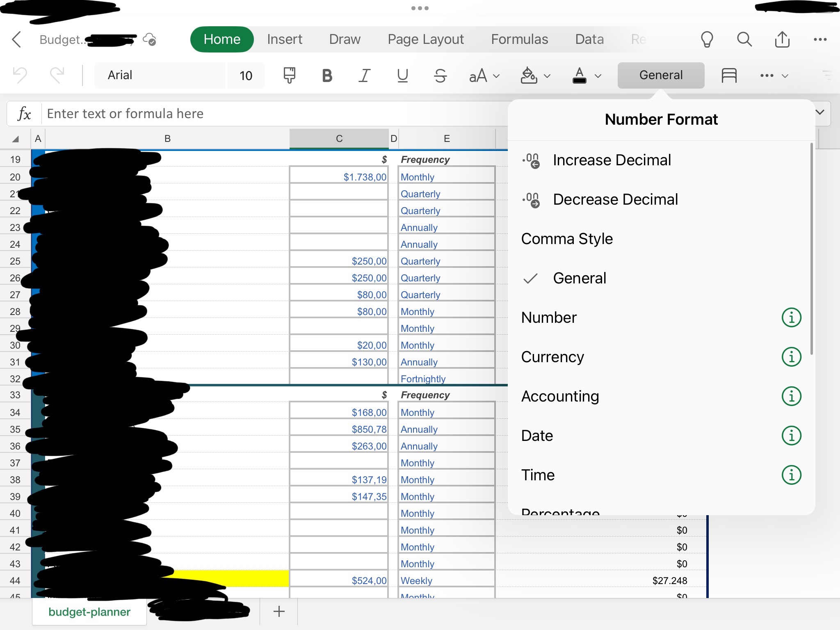Tap the share icon
Viewport: 840px width, 630px height.
click(x=782, y=39)
